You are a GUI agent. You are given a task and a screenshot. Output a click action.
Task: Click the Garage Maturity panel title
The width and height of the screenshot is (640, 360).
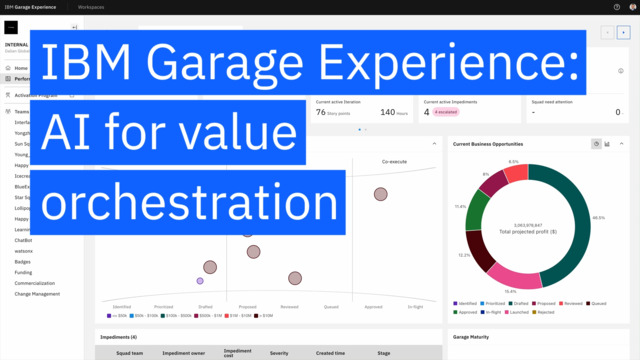tap(471, 337)
